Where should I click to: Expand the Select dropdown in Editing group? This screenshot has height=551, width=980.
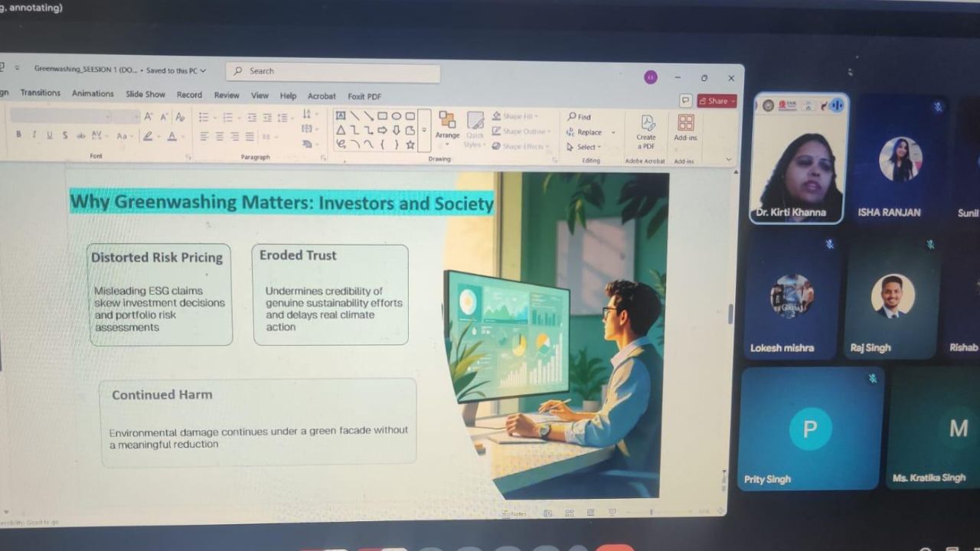click(x=588, y=147)
